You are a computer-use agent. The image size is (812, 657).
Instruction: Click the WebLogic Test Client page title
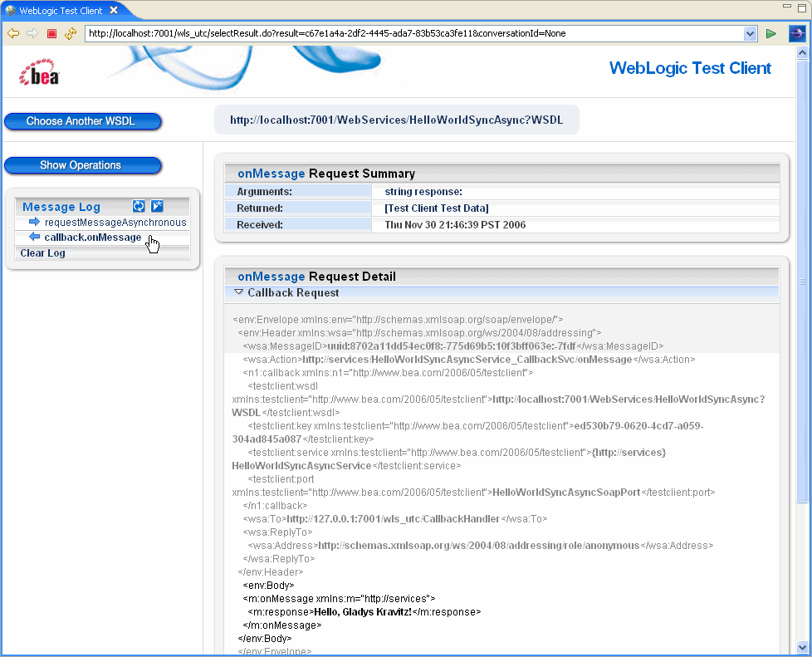pos(690,68)
